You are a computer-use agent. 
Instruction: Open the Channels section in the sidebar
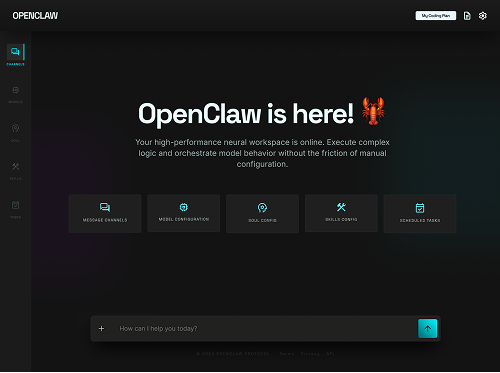click(x=15, y=55)
